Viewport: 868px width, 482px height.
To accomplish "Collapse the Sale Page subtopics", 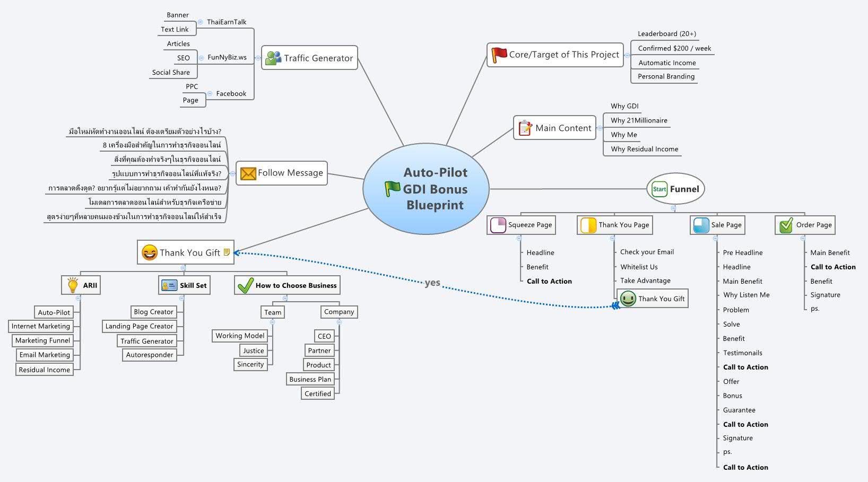I will click(x=715, y=238).
